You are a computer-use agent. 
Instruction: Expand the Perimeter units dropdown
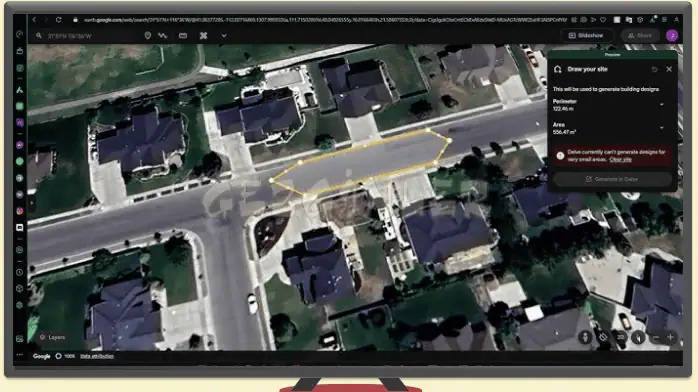(x=662, y=105)
